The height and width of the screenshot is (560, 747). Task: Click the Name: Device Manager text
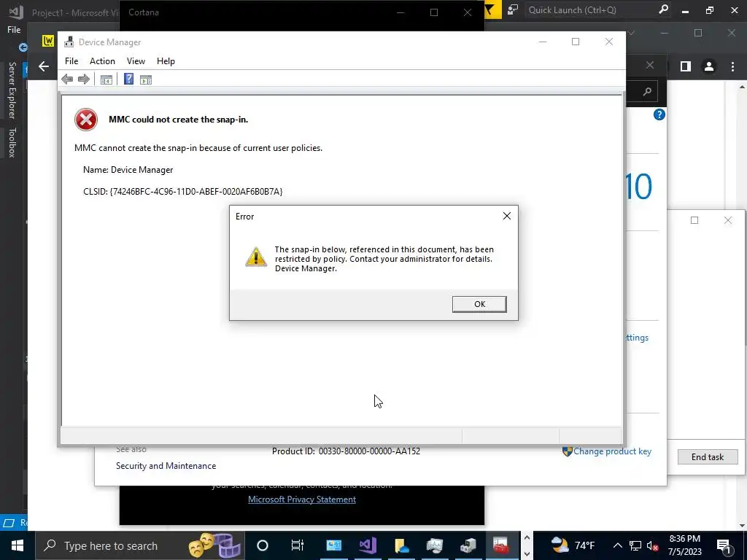coord(128,169)
